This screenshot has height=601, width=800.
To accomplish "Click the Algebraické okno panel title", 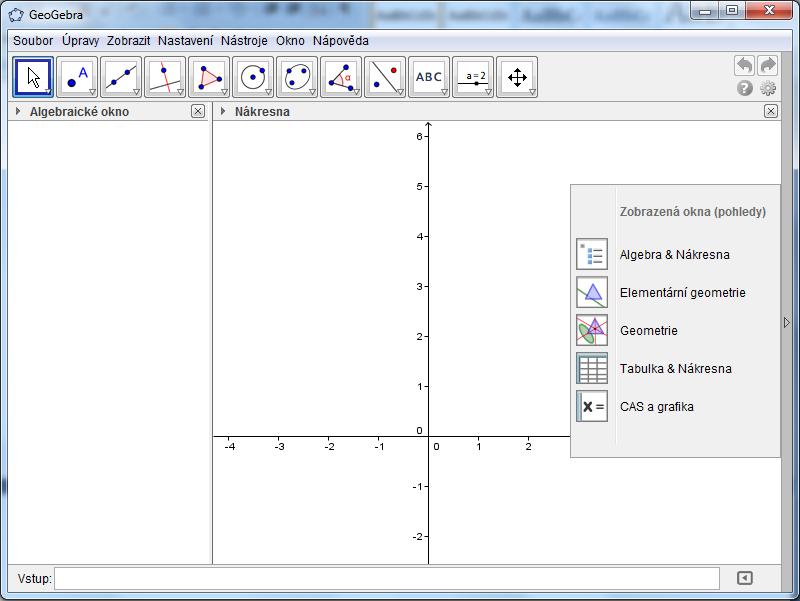I will [x=79, y=112].
